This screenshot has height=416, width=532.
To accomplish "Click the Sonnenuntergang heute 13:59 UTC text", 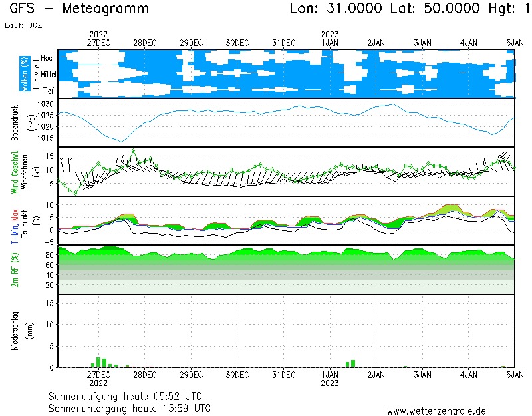I will coord(130,407).
